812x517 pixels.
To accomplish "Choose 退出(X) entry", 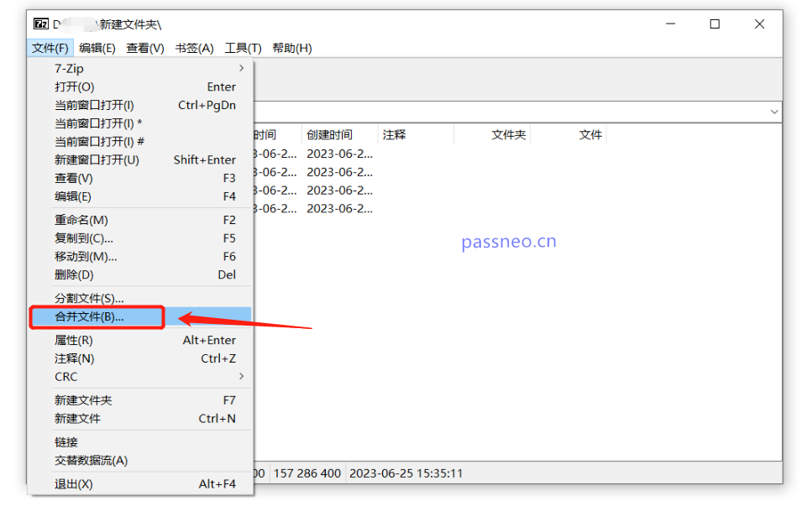I will (x=140, y=484).
